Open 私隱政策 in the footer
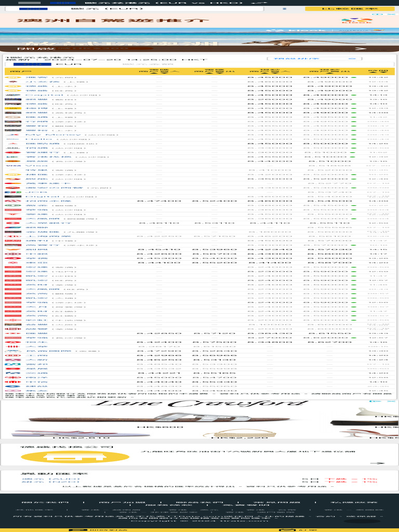 [x=354, y=502]
